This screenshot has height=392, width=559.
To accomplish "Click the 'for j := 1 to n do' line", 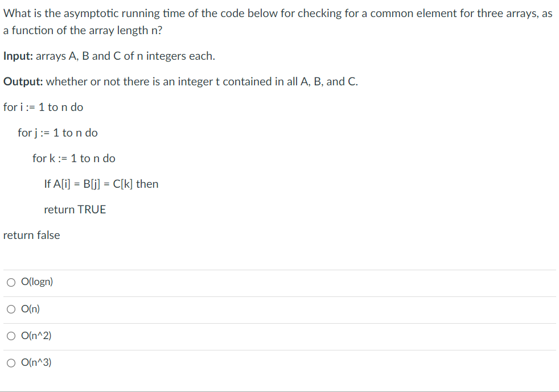I will click(x=57, y=133).
